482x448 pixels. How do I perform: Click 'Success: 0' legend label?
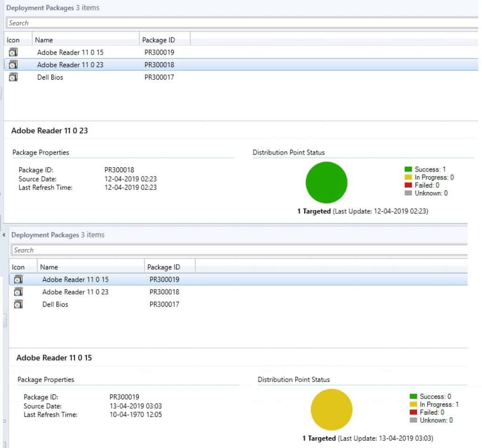click(435, 396)
